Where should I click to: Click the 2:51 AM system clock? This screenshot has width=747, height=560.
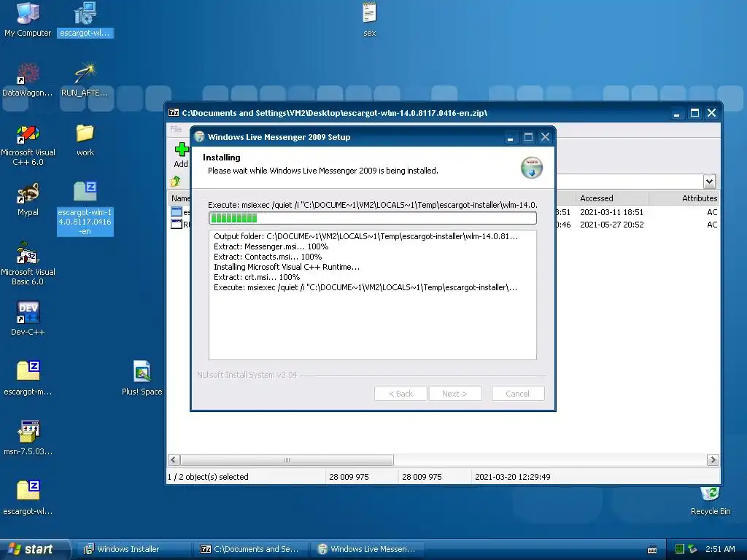(x=720, y=549)
